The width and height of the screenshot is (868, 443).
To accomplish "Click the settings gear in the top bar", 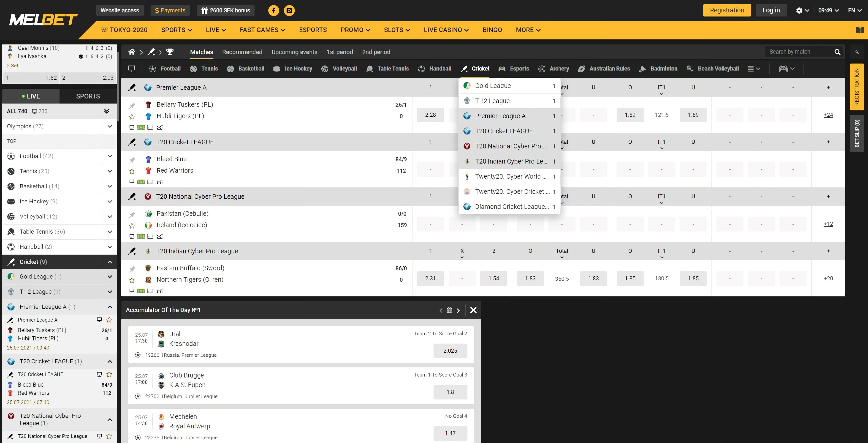I will [799, 11].
